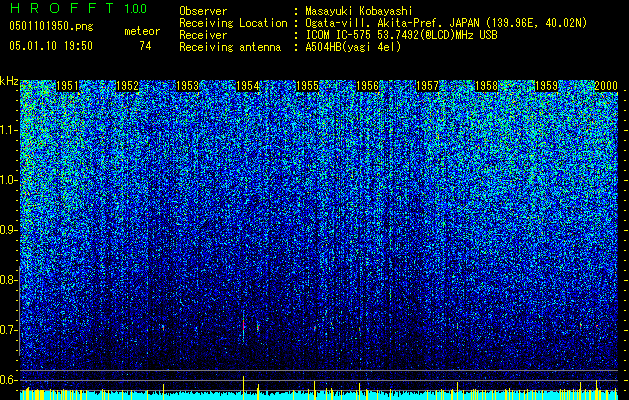Click the 0.7 kHz axis label

pyautogui.click(x=7, y=330)
